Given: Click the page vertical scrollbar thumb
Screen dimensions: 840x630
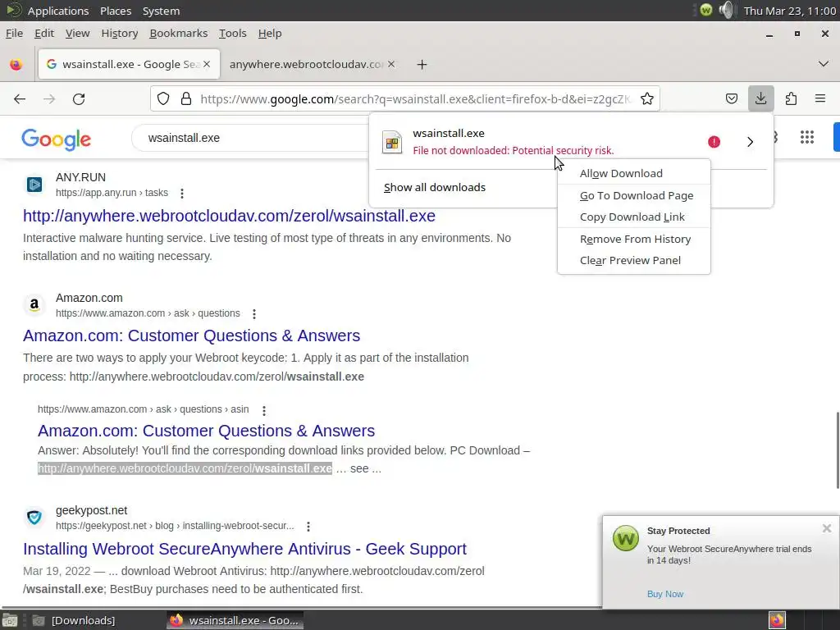Looking at the screenshot, I should [837, 450].
